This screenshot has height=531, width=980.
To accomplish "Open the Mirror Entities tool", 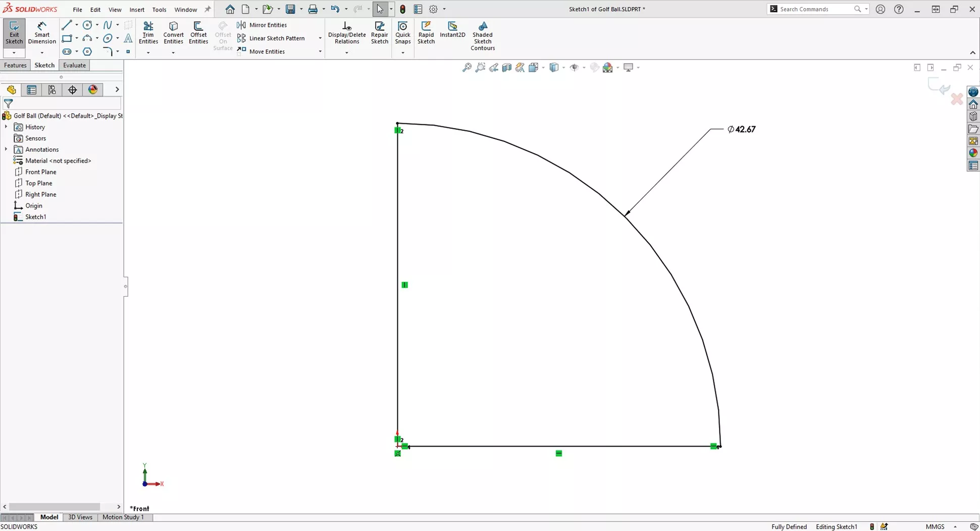I will click(x=268, y=25).
